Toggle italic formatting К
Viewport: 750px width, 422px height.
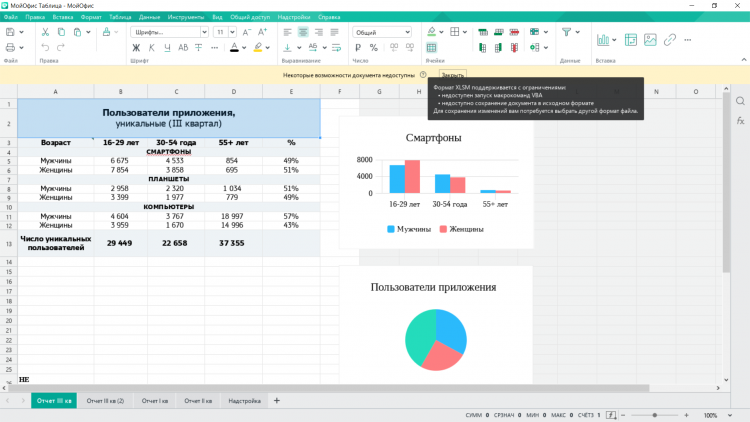152,47
